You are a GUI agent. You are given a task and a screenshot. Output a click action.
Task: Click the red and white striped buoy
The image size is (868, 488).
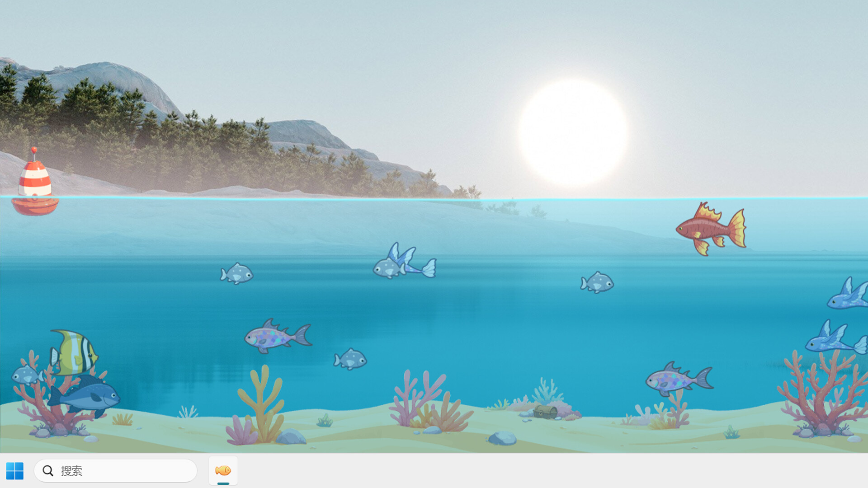35,182
